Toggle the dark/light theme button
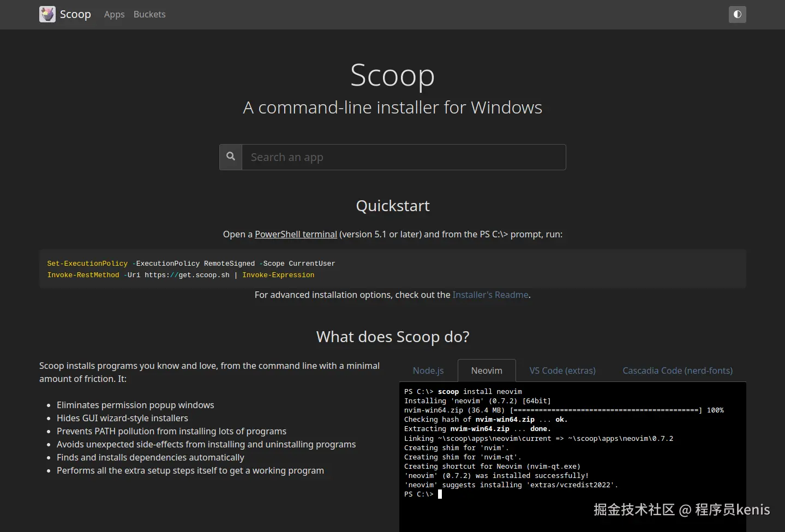This screenshot has width=785, height=532. [x=737, y=14]
